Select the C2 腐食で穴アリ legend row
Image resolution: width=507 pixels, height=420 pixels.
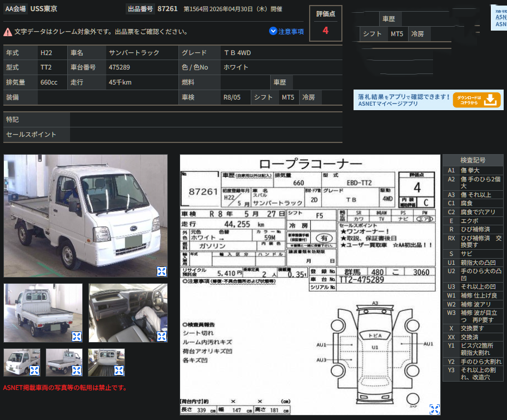pyautogui.click(x=473, y=212)
